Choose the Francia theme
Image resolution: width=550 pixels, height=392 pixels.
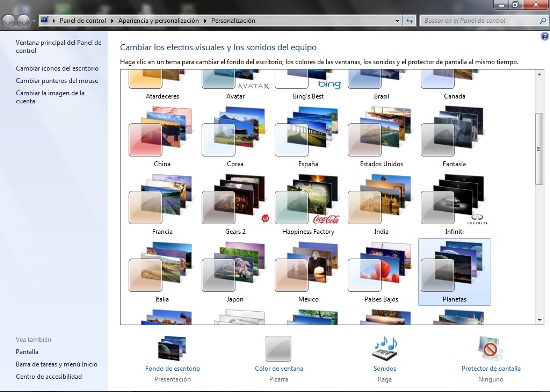[x=162, y=204]
